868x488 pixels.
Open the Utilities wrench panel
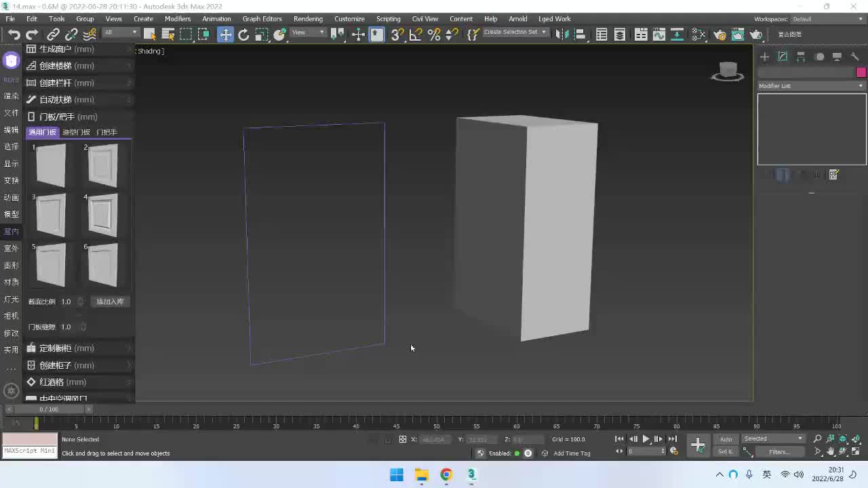click(x=855, y=57)
